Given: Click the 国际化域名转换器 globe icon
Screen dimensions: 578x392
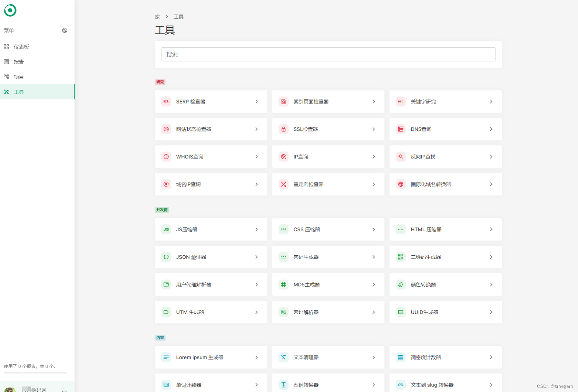Looking at the screenshot, I should click(401, 184).
